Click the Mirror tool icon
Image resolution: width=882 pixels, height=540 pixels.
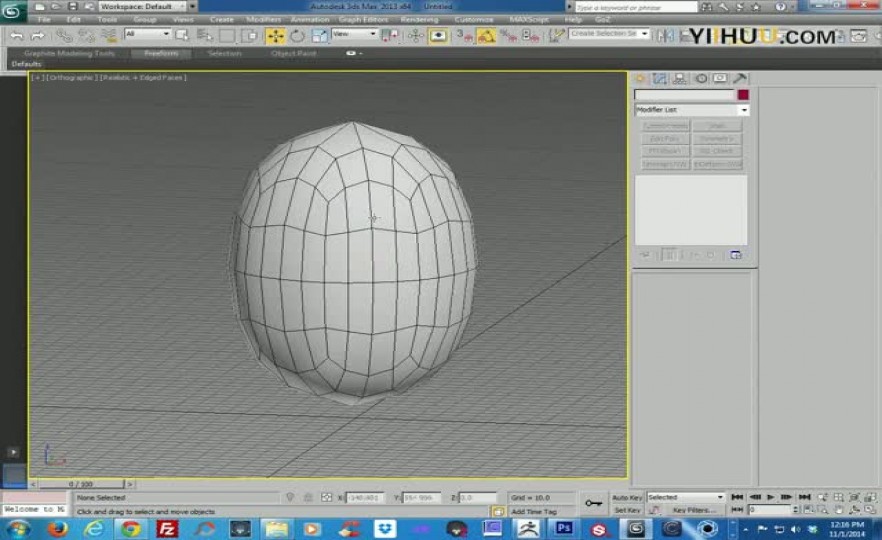(x=665, y=36)
